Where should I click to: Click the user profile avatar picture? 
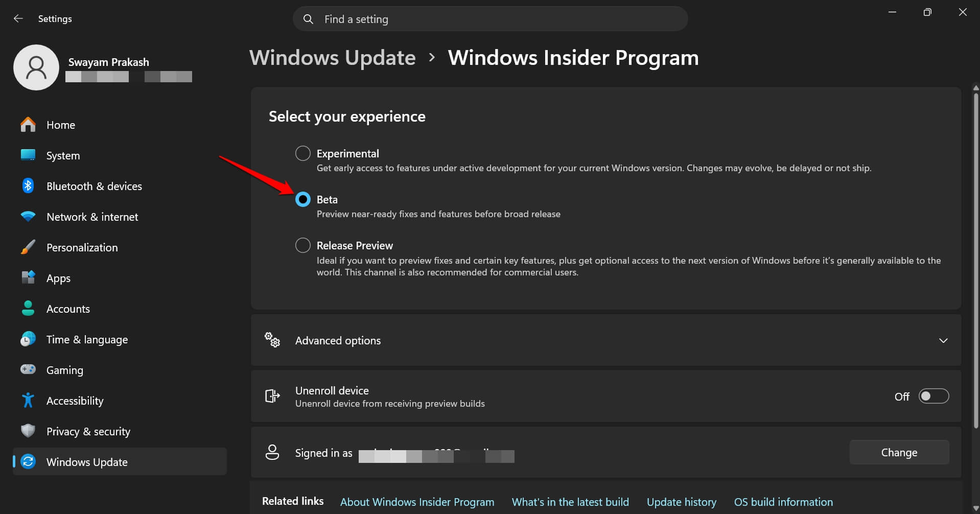[36, 67]
